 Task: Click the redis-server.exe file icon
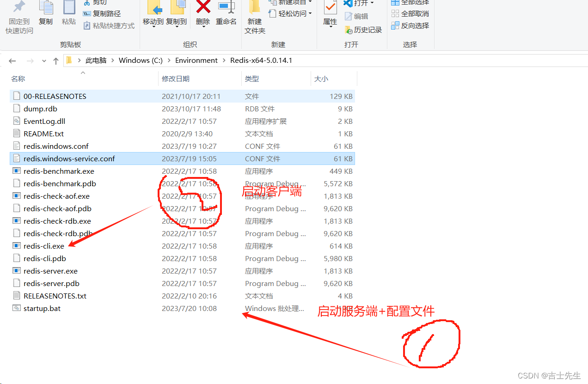point(17,271)
